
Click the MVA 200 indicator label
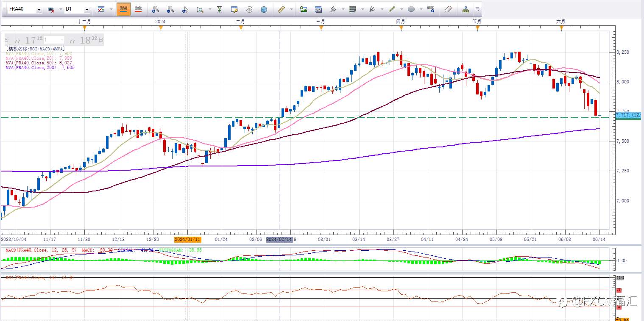point(40,67)
